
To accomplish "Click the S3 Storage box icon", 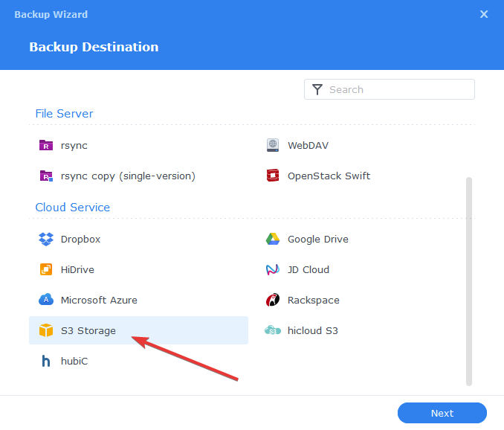I will click(46, 330).
